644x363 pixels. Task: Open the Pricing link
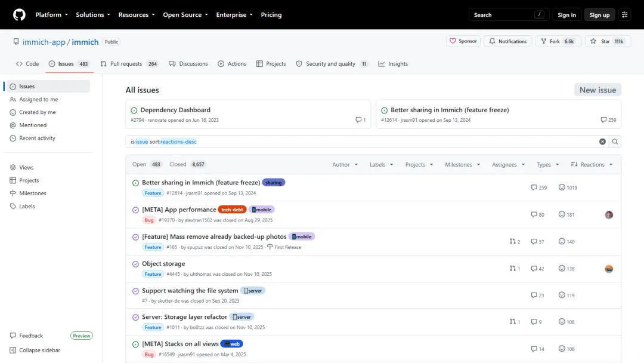click(271, 15)
